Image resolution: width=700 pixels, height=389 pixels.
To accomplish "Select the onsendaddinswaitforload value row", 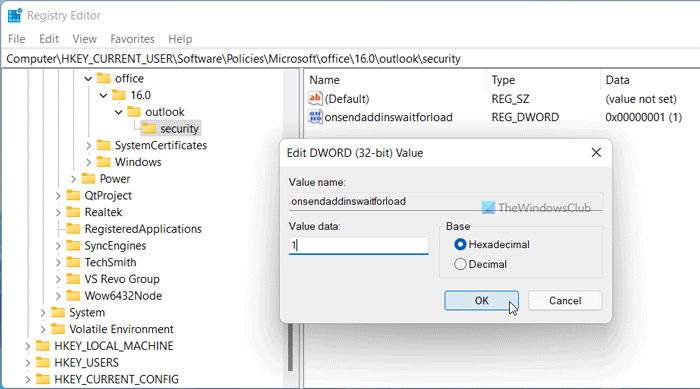I will point(388,117).
